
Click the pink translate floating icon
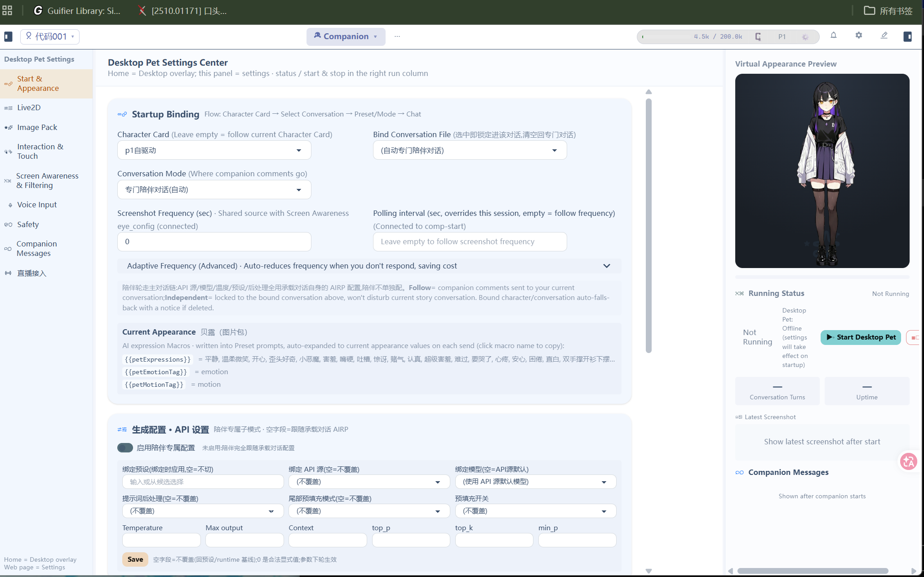pyautogui.click(x=908, y=461)
